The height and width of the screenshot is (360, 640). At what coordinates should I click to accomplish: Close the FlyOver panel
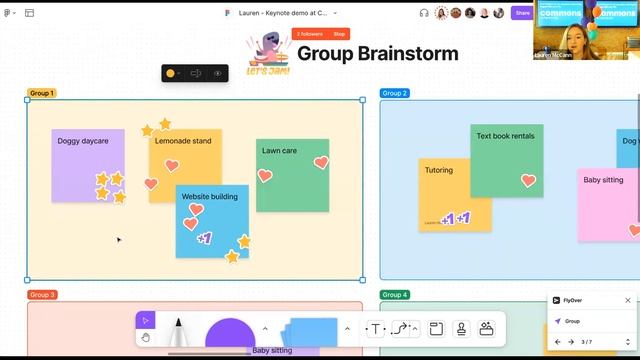(x=628, y=300)
